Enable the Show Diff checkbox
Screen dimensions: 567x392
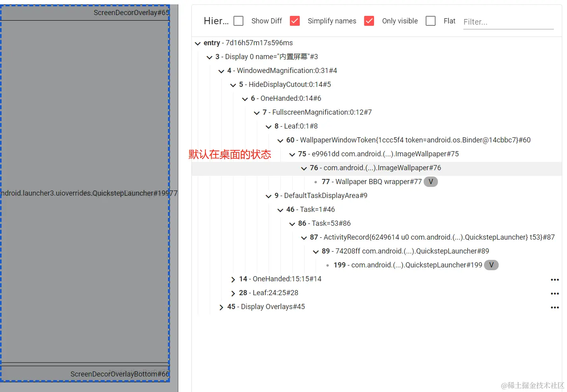click(x=238, y=21)
